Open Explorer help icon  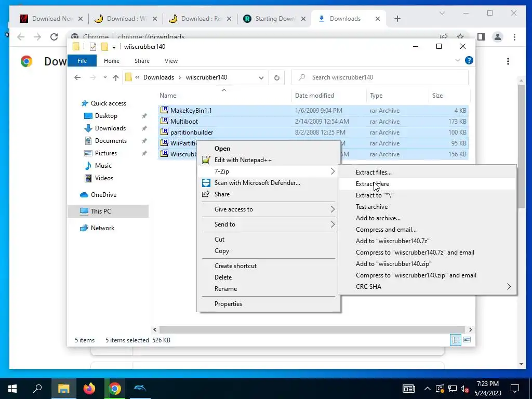pos(469,60)
